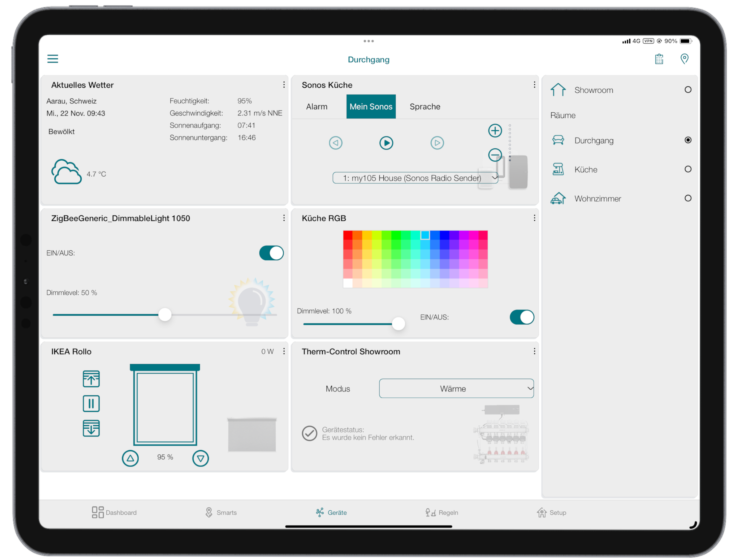Viewport: 747px width, 560px height.
Task: Toggle ZigBee dimmable light EIN/AUS switch
Action: (x=271, y=253)
